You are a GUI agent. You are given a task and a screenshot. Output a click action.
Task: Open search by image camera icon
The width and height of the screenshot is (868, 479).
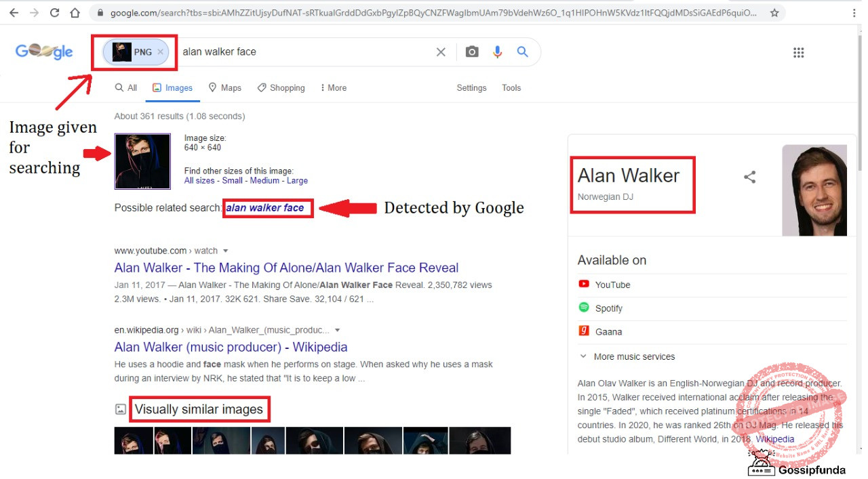472,51
